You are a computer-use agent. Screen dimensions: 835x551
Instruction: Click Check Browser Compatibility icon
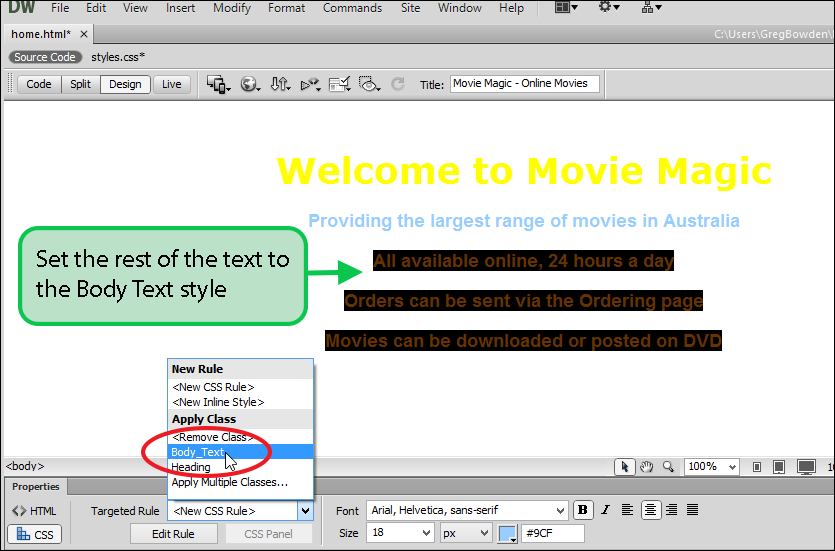pyautogui.click(x=339, y=84)
